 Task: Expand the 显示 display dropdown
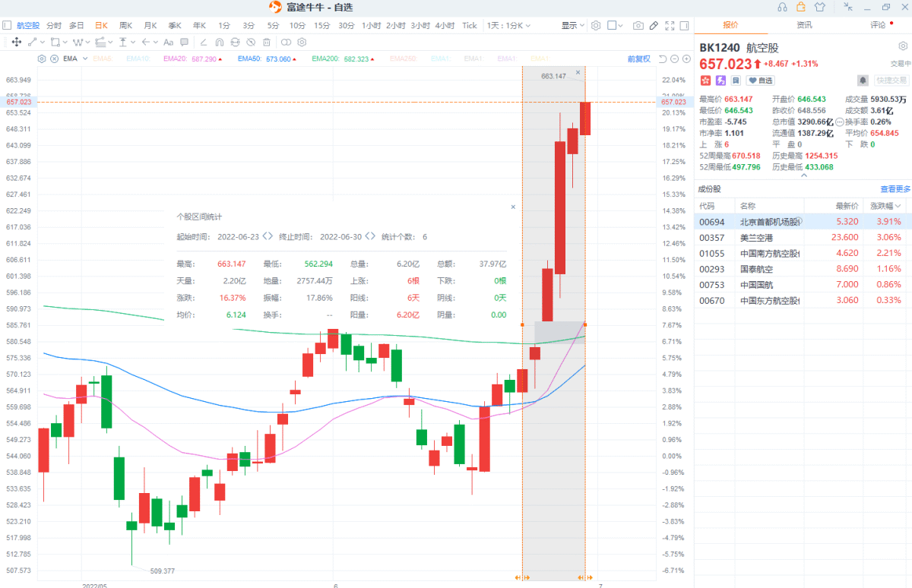[x=573, y=26]
